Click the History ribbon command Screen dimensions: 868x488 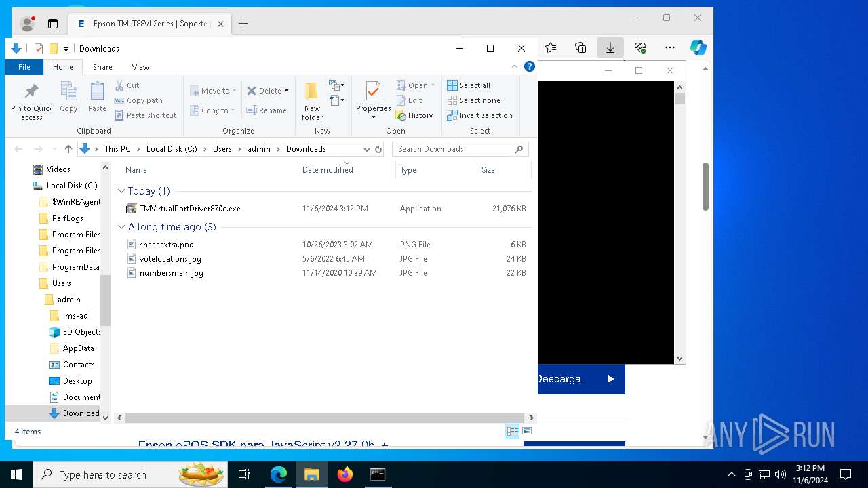click(x=414, y=115)
